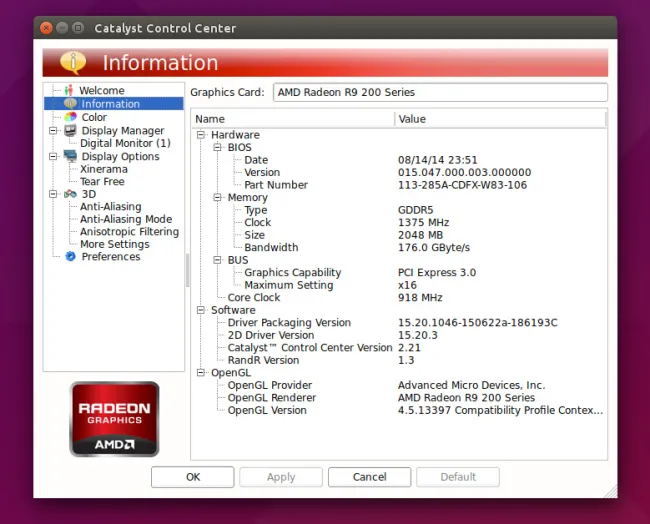Image resolution: width=650 pixels, height=524 pixels.
Task: Click the Color wheel icon
Action: tap(70, 117)
